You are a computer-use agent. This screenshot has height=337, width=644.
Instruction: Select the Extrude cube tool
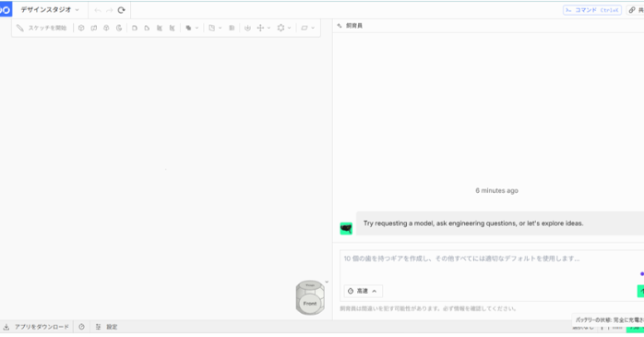[81, 28]
